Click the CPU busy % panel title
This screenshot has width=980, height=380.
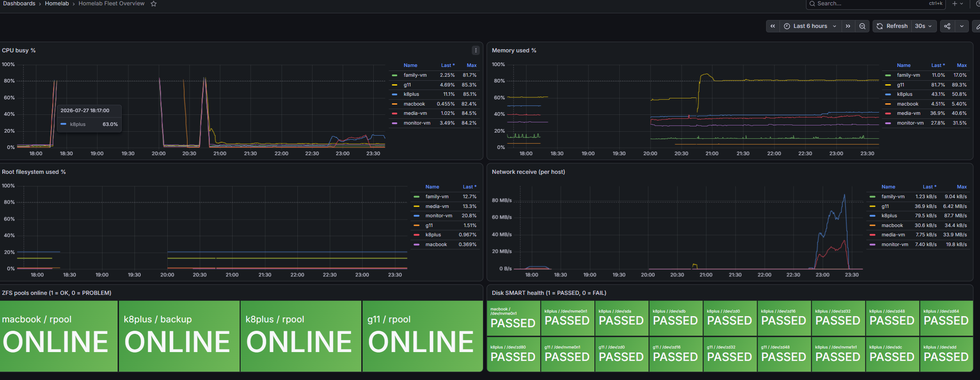click(x=19, y=51)
